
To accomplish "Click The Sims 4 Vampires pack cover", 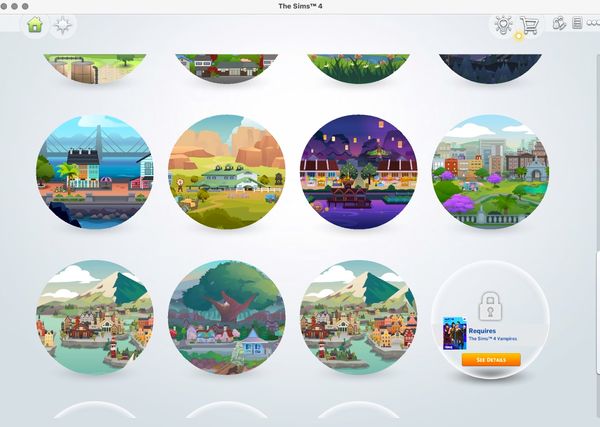I will coord(454,333).
